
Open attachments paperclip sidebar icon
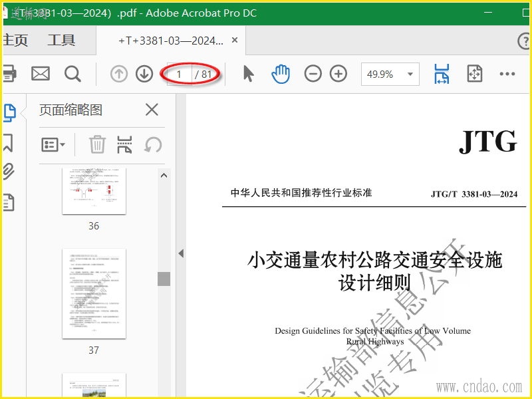[9, 172]
